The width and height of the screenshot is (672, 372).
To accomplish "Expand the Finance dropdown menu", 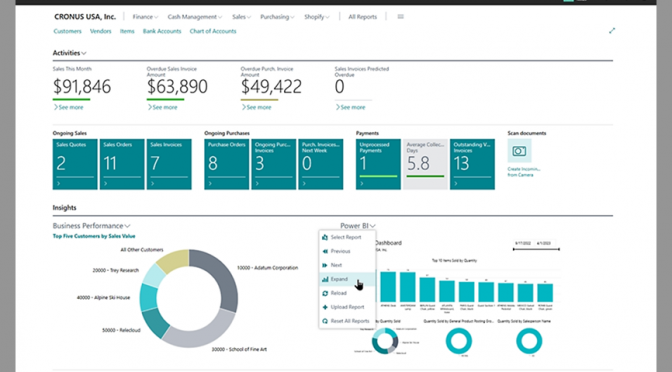I will pos(145,17).
